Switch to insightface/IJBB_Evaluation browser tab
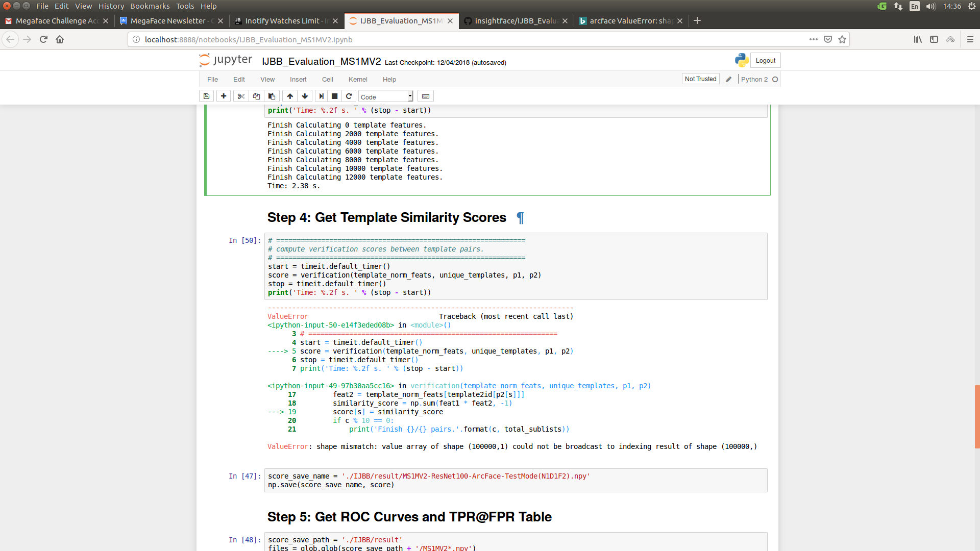This screenshot has height=551, width=980. click(514, 21)
